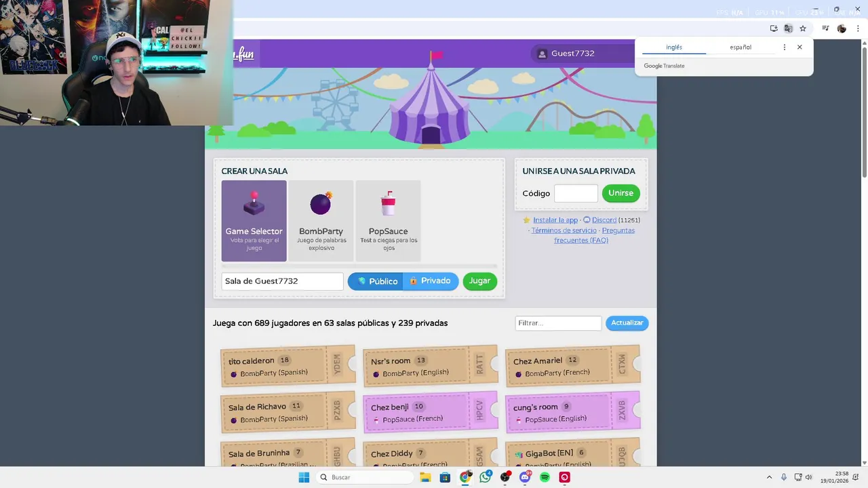Click the microphone tray icon
Image resolution: width=868 pixels, height=488 pixels.
[x=784, y=477]
